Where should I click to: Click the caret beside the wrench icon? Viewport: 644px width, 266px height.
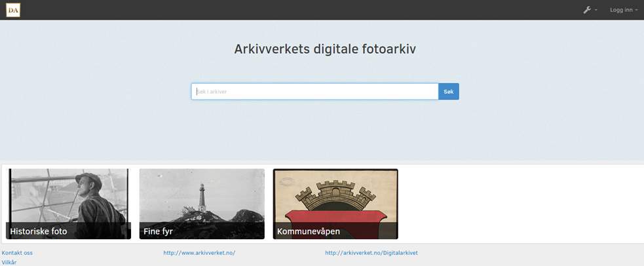[596, 10]
